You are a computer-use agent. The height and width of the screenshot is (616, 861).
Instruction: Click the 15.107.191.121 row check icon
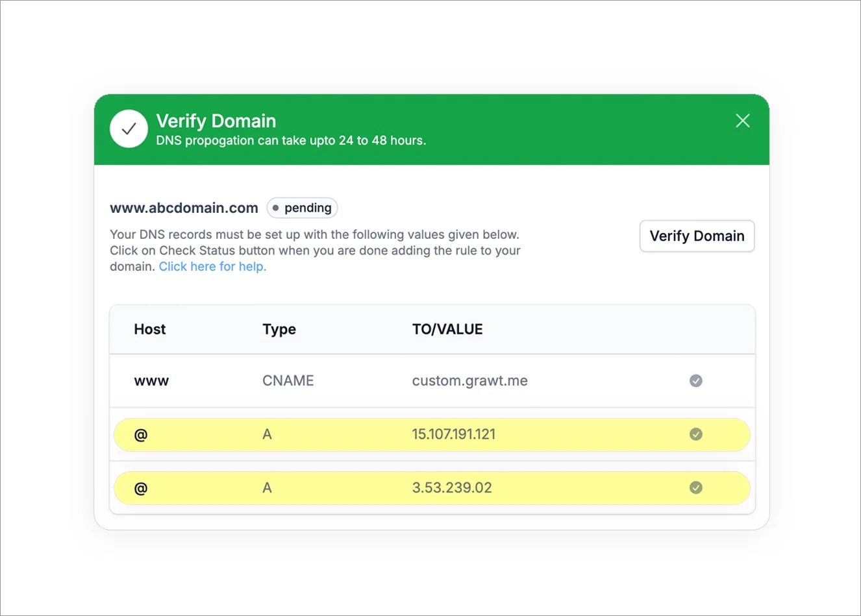tap(696, 434)
